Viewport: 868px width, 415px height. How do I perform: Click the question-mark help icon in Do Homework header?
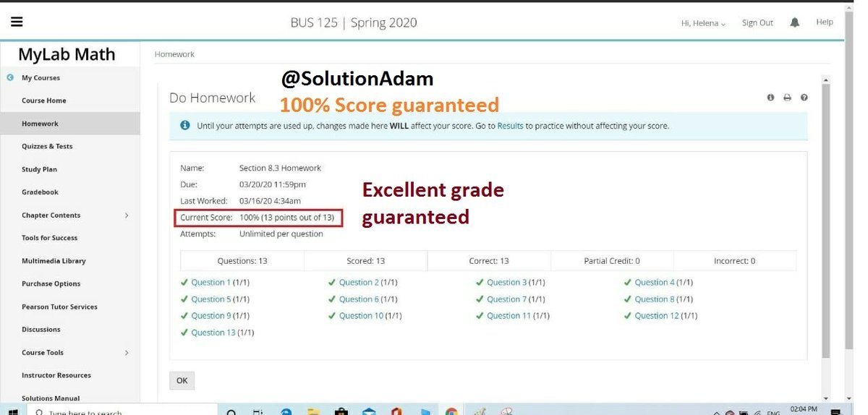point(804,98)
